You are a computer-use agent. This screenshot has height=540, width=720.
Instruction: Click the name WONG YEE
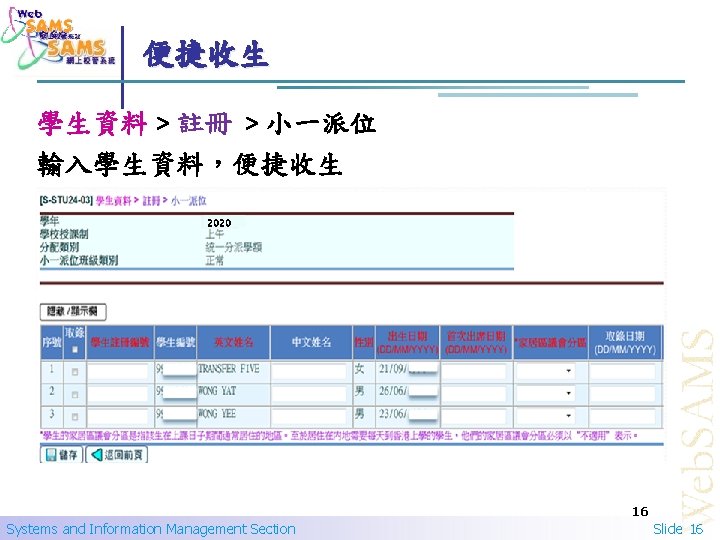[217, 414]
